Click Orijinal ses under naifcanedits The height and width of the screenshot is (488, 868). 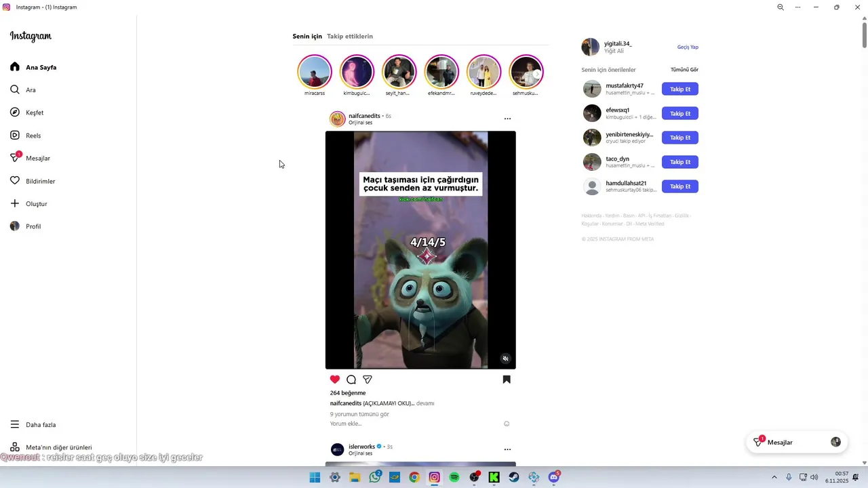click(x=360, y=123)
